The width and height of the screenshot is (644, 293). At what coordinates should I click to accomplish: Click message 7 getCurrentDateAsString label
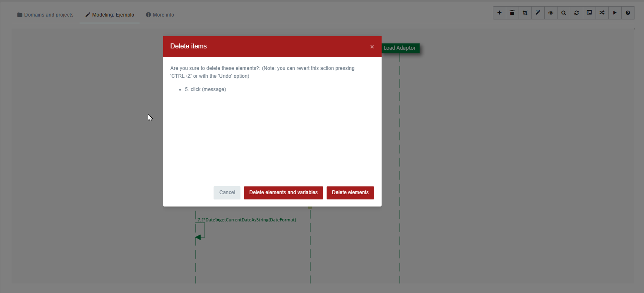pos(247,220)
